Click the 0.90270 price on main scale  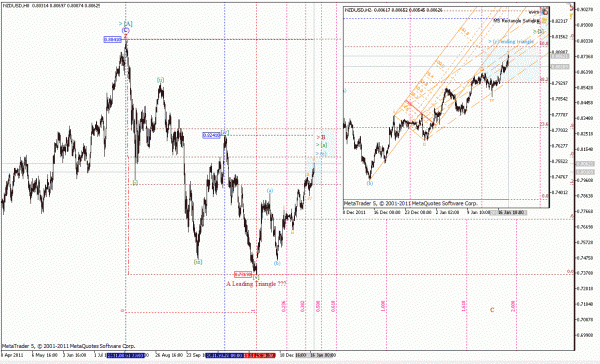585,9
